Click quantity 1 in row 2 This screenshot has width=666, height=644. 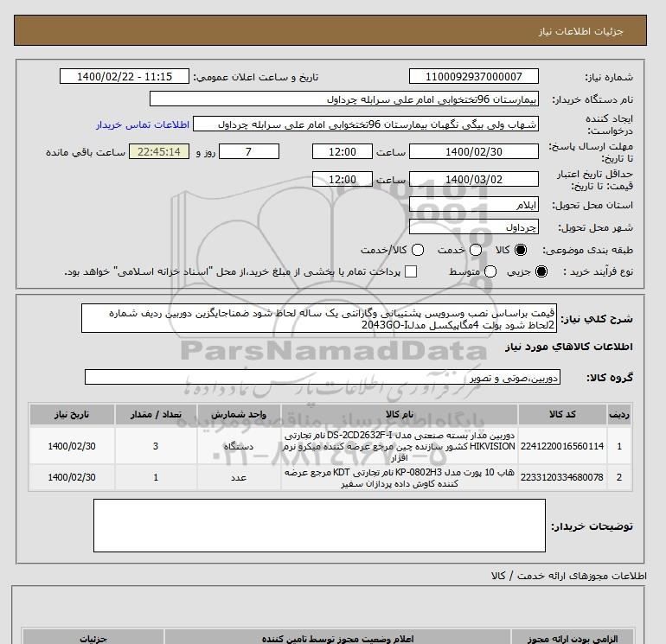156,477
